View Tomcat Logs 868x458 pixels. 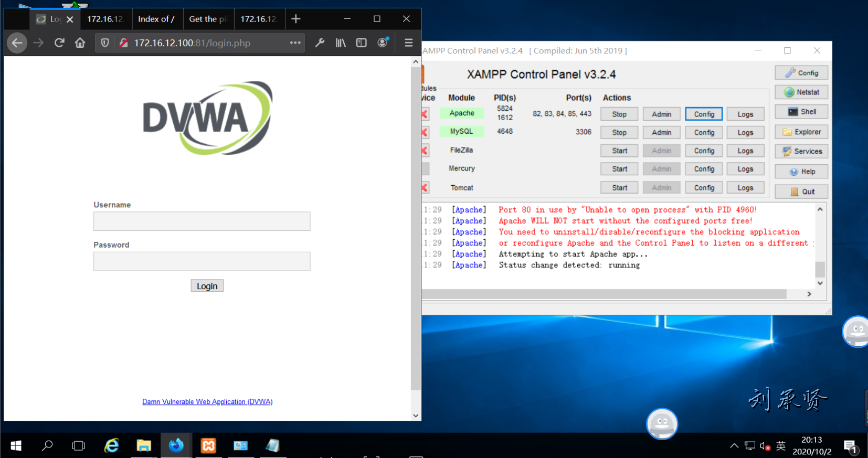point(746,188)
